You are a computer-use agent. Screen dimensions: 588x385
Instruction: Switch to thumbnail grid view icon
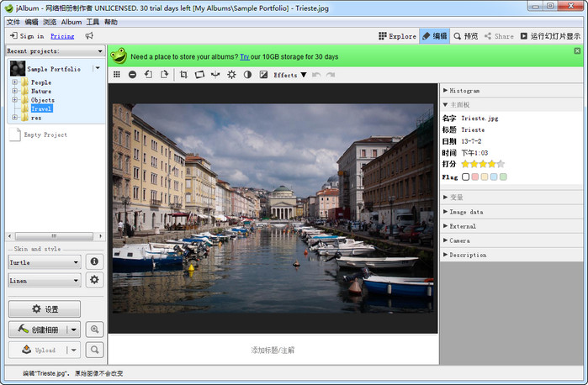click(x=117, y=75)
